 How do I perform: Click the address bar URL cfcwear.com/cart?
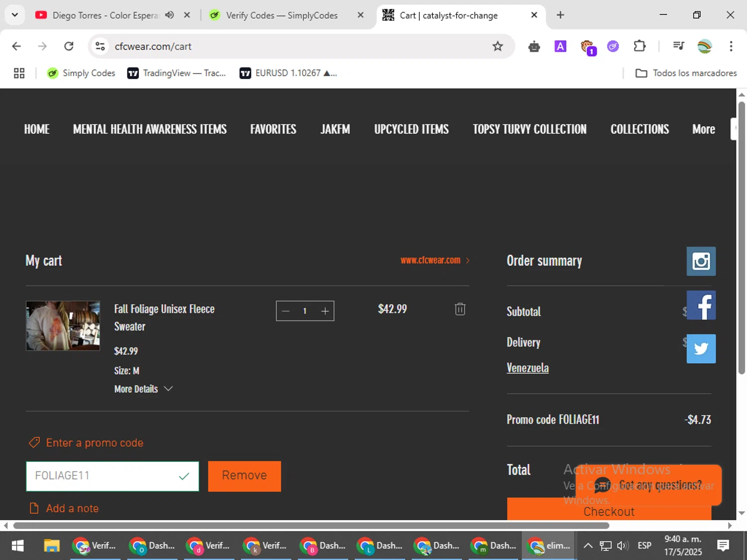point(153,46)
